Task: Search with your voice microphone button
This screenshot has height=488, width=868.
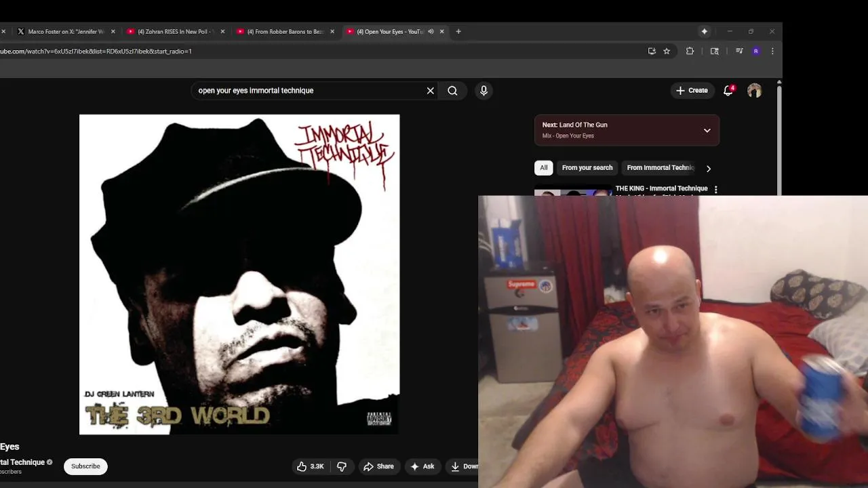Action: coord(484,90)
